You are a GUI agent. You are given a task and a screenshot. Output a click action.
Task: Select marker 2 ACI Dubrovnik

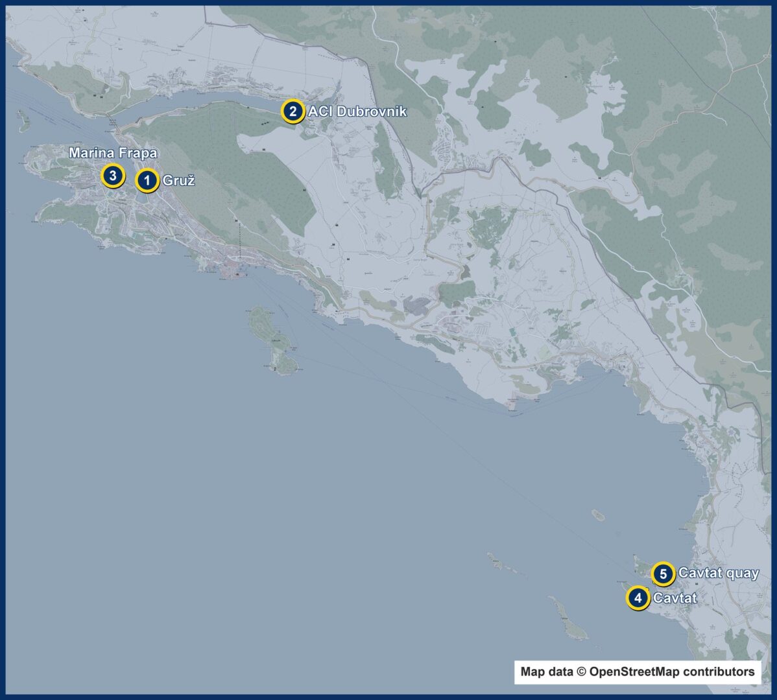293,111
